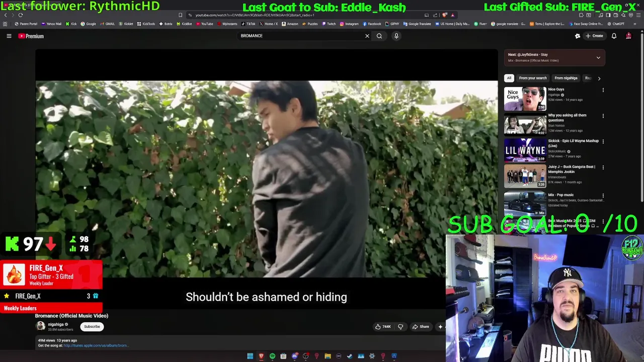
Task: Open Settings gear from taskbar
Action: point(372,356)
